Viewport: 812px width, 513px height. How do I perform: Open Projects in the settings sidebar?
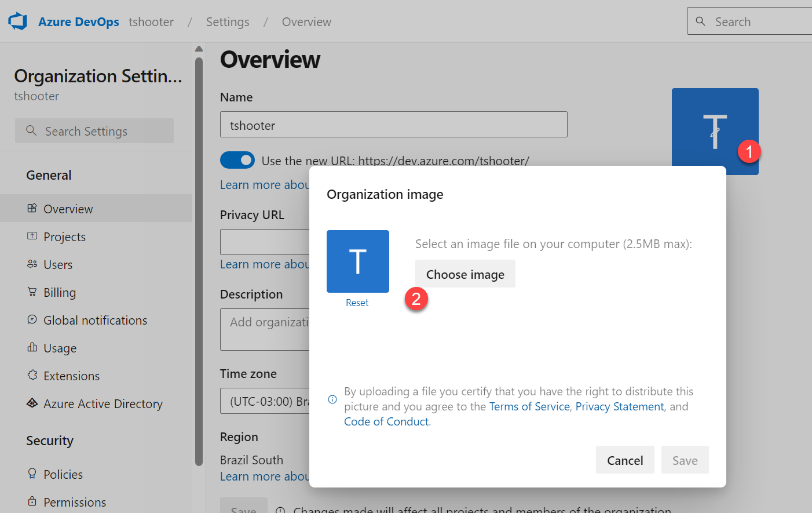click(96, 237)
